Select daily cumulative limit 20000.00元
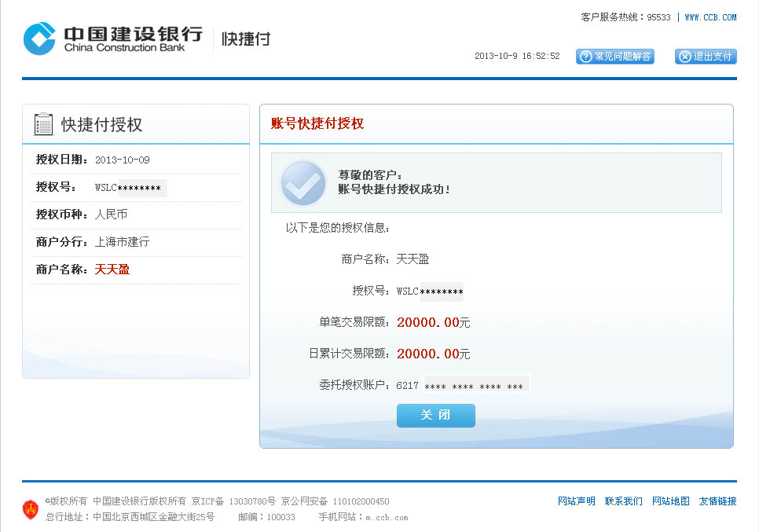 pos(433,354)
